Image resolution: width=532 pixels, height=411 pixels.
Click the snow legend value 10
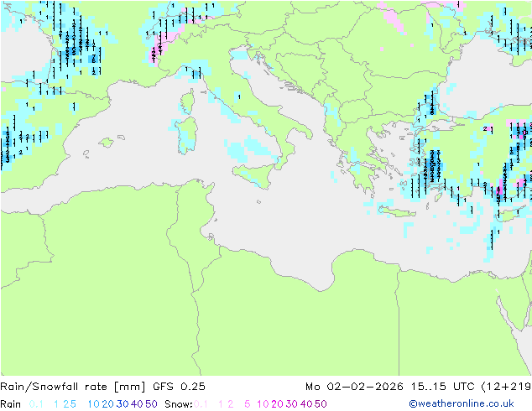(263, 404)
